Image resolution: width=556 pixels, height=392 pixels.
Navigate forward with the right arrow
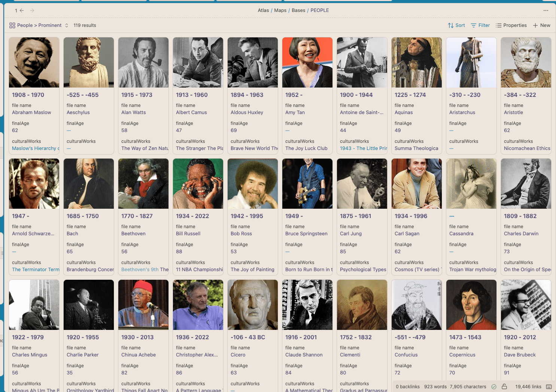tap(32, 10)
